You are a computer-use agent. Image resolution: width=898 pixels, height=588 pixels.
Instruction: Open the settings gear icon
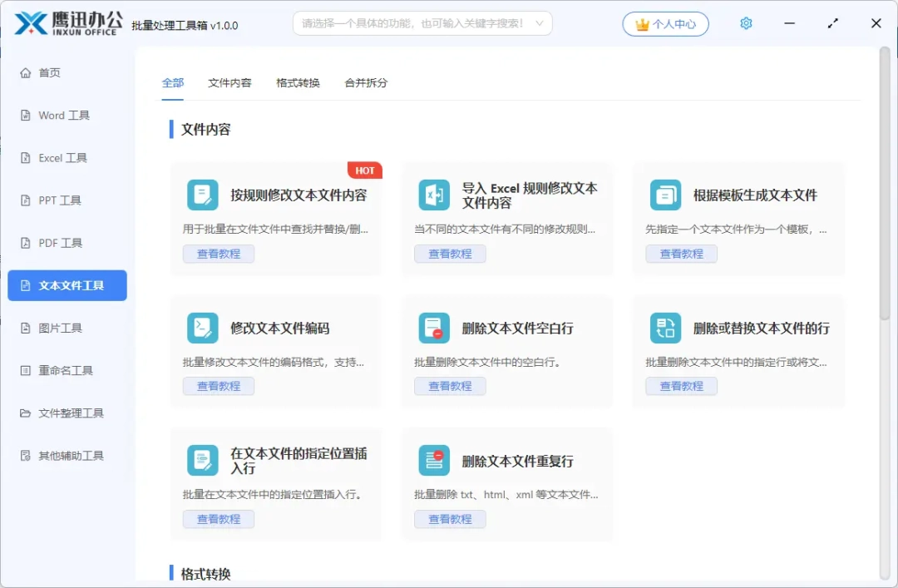click(746, 23)
